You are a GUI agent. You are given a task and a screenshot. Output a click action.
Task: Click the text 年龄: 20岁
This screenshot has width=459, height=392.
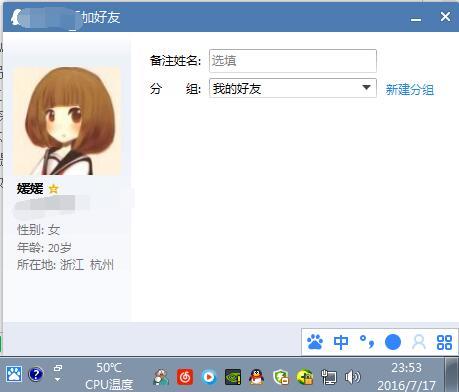pos(44,248)
